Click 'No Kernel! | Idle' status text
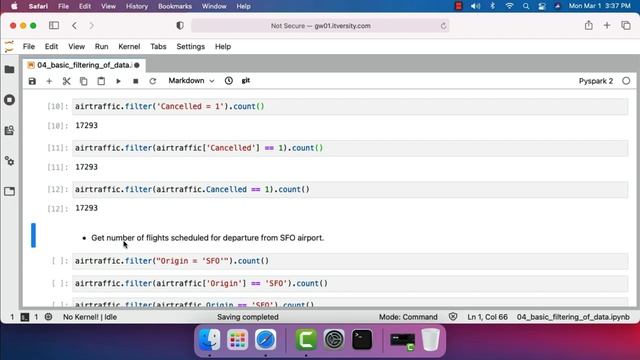This screenshot has width=640, height=360. click(90, 317)
